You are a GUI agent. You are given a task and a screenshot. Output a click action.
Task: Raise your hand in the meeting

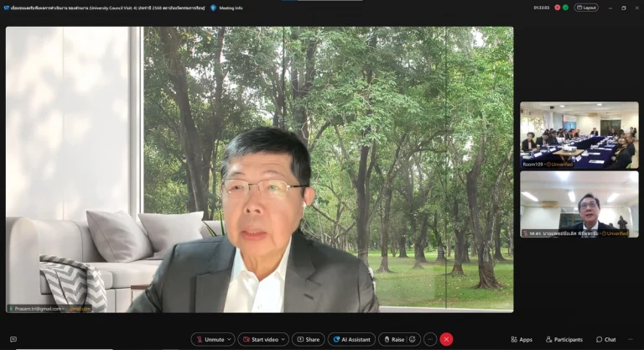pos(393,339)
